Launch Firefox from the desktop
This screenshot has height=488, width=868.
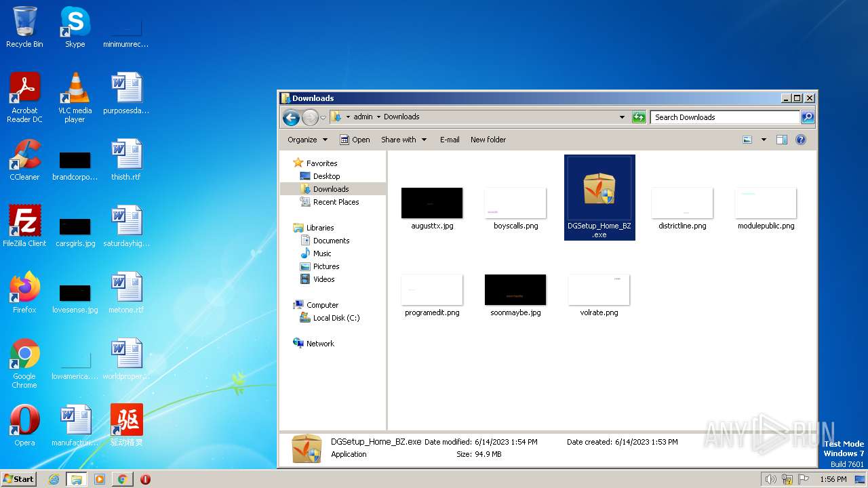(24, 293)
